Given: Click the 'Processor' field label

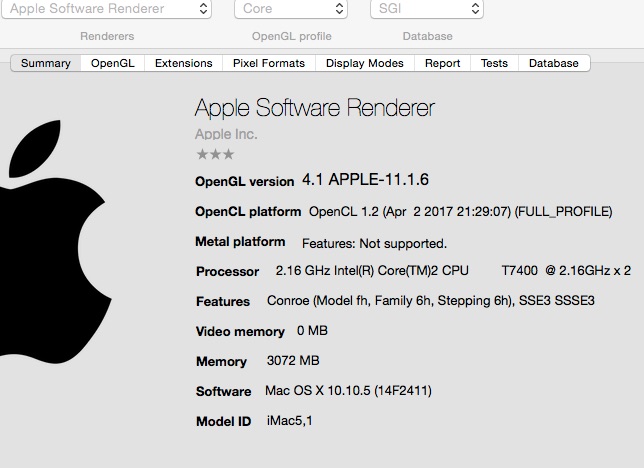Looking at the screenshot, I should (228, 272).
